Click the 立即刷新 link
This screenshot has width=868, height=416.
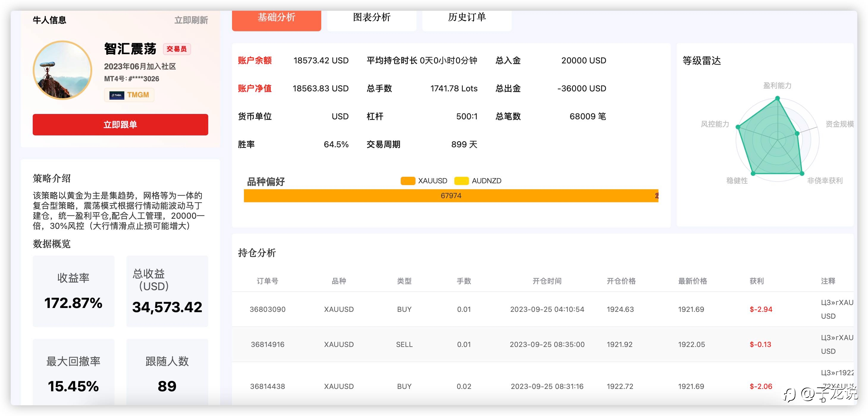(x=191, y=20)
